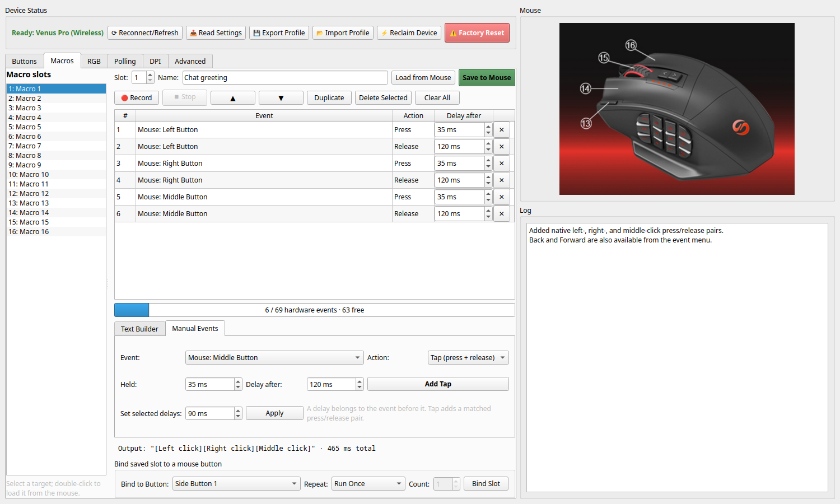Image resolution: width=840 pixels, height=504 pixels.
Task: Export Profile using the disk icon button
Action: (279, 32)
